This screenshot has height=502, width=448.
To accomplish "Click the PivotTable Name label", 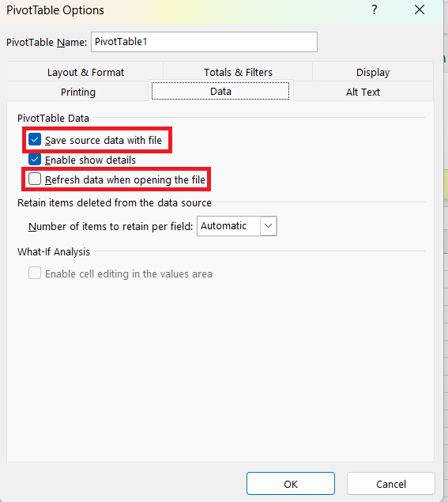I will pyautogui.click(x=47, y=42).
